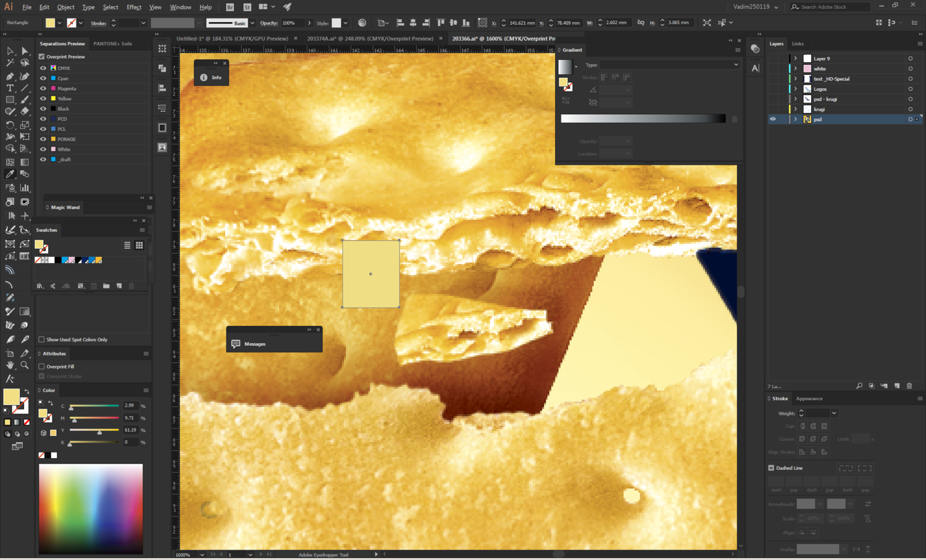Viewport: 926px width, 560px height.
Task: Open the Stroke Weight dropdown
Action: (834, 413)
